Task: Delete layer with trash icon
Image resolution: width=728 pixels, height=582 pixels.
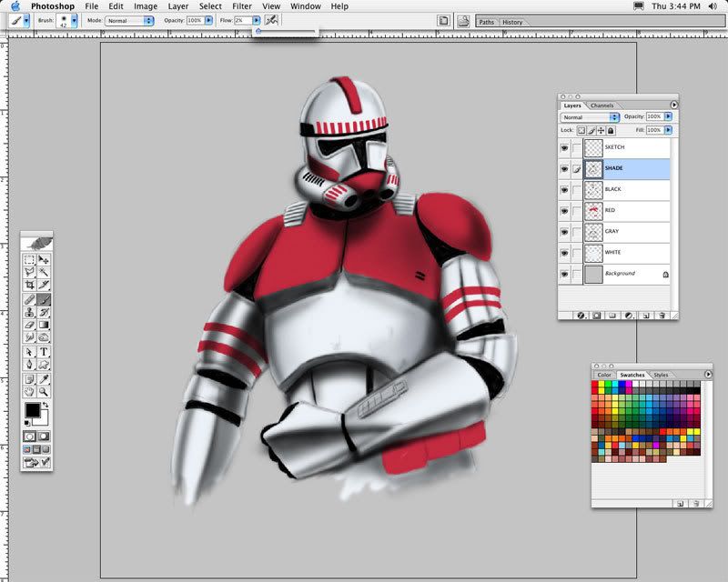Action: pos(662,316)
